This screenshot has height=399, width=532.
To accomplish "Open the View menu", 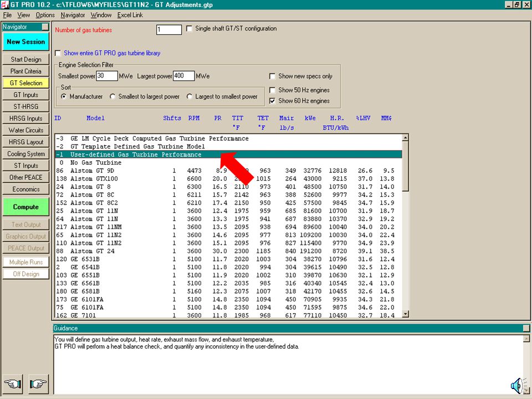I will [x=24, y=15].
